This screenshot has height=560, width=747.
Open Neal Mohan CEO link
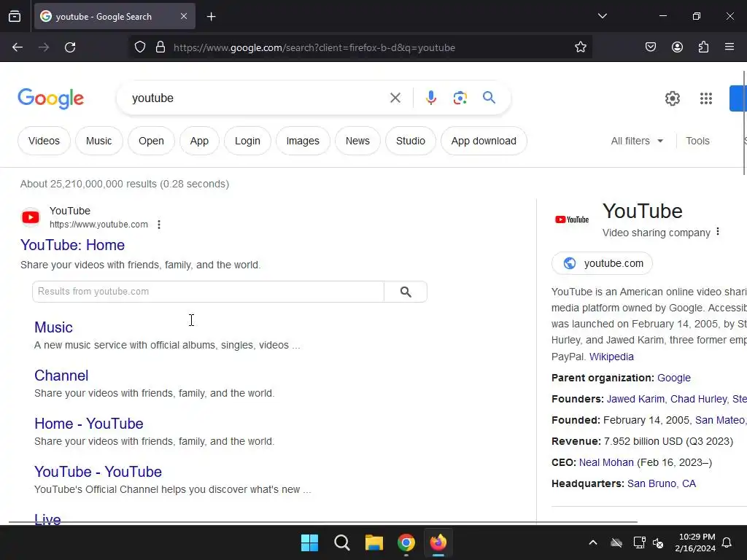[x=606, y=462]
